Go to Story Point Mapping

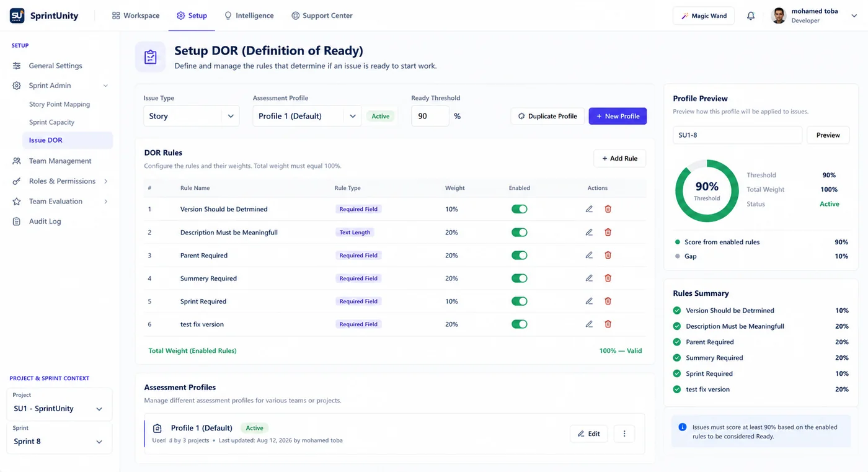tap(60, 104)
